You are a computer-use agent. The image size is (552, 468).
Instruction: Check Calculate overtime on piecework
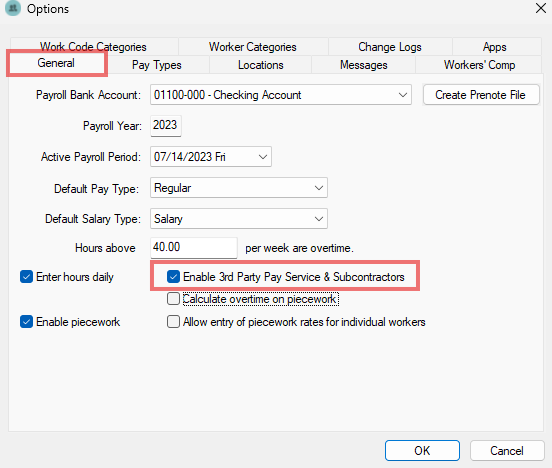tap(173, 299)
